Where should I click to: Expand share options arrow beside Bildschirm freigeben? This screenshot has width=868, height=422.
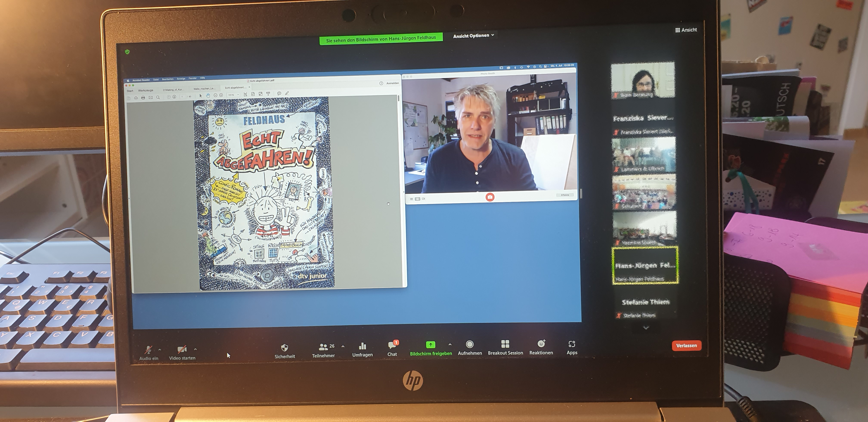point(450,344)
